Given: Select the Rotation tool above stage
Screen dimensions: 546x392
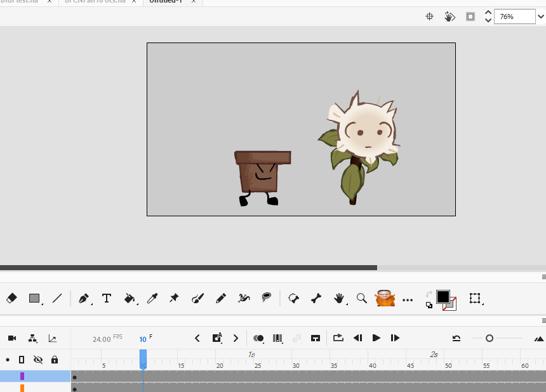Looking at the screenshot, I should coord(449,16).
